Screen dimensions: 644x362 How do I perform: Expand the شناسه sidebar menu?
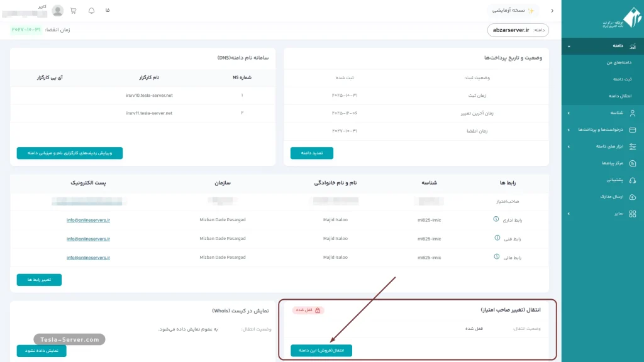click(x=604, y=112)
